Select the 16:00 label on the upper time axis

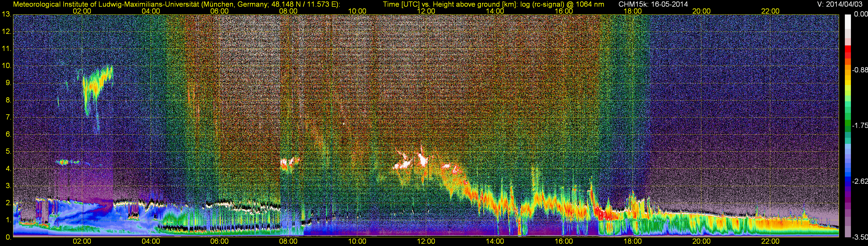click(564, 11)
